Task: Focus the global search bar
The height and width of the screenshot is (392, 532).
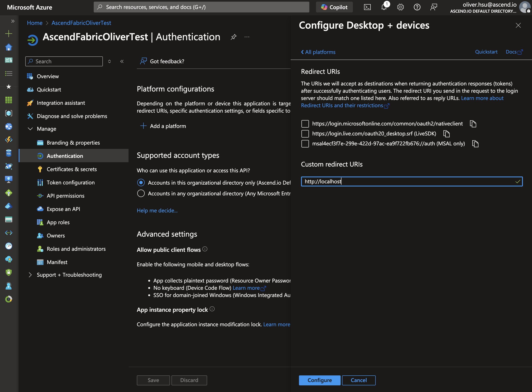Action: [202, 7]
